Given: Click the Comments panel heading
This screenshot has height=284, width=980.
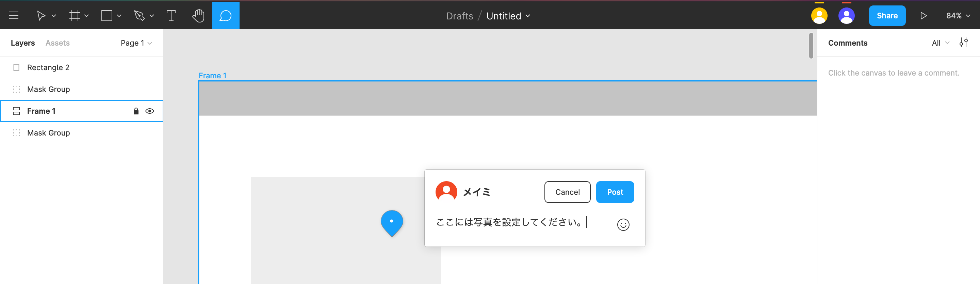Looking at the screenshot, I should point(848,43).
